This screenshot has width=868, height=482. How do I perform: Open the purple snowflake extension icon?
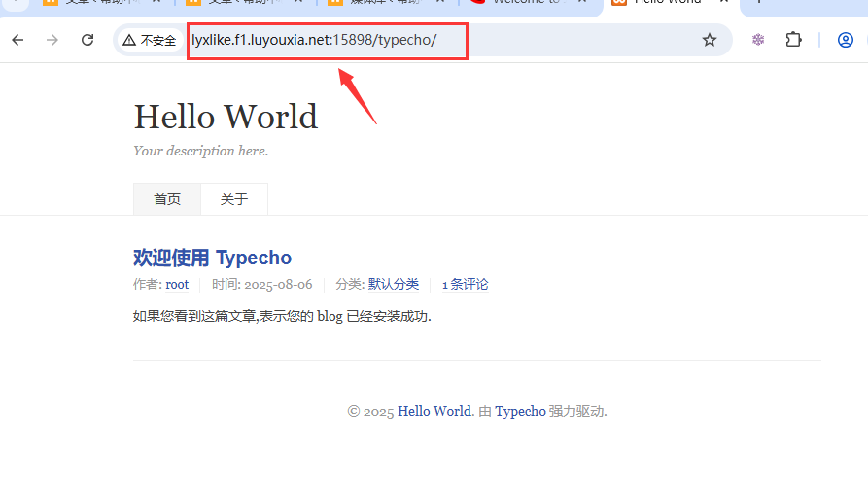point(758,39)
